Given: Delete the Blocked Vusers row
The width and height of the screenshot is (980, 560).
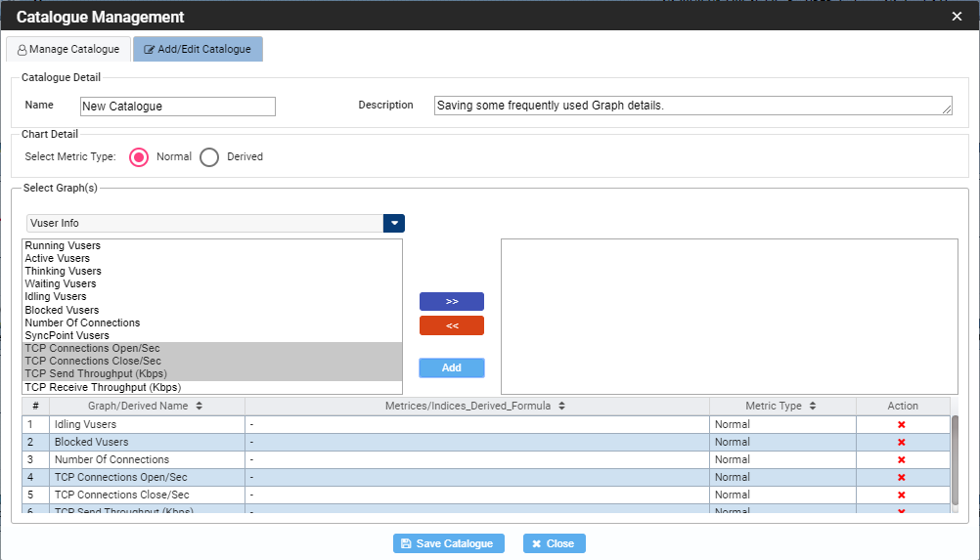Looking at the screenshot, I should 901,442.
